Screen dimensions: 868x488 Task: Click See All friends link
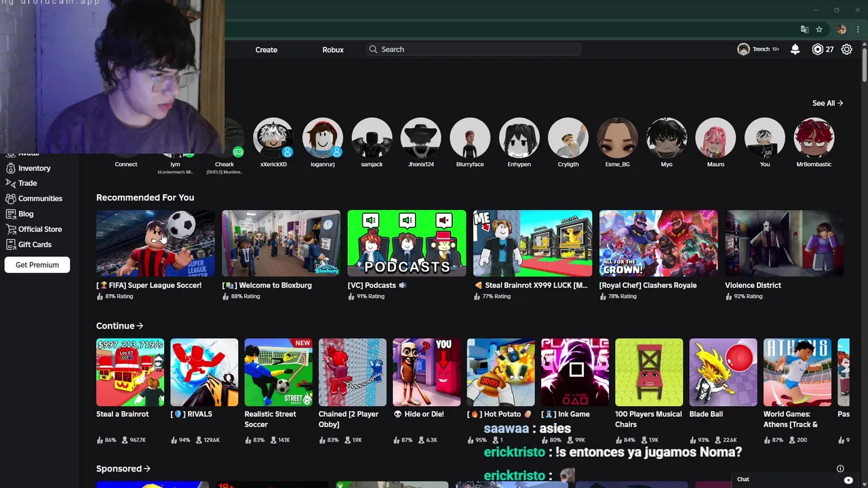827,103
